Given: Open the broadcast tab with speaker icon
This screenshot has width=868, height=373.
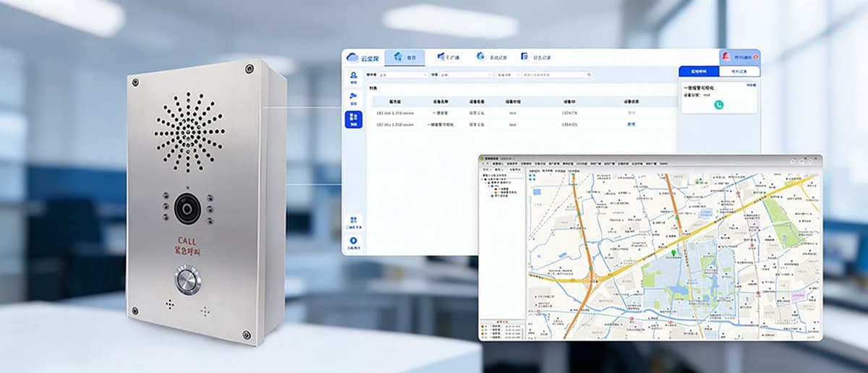Looking at the screenshot, I should 448,57.
